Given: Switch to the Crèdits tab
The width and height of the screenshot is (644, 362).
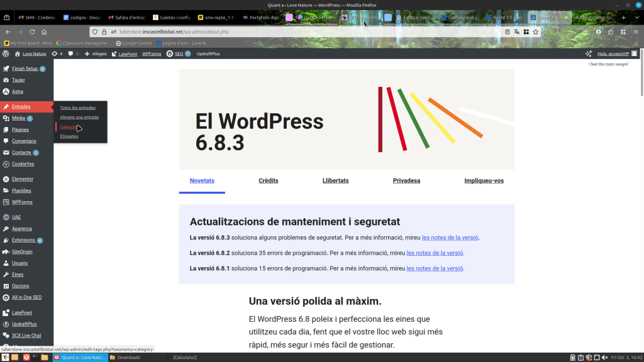Looking at the screenshot, I should point(268,181).
